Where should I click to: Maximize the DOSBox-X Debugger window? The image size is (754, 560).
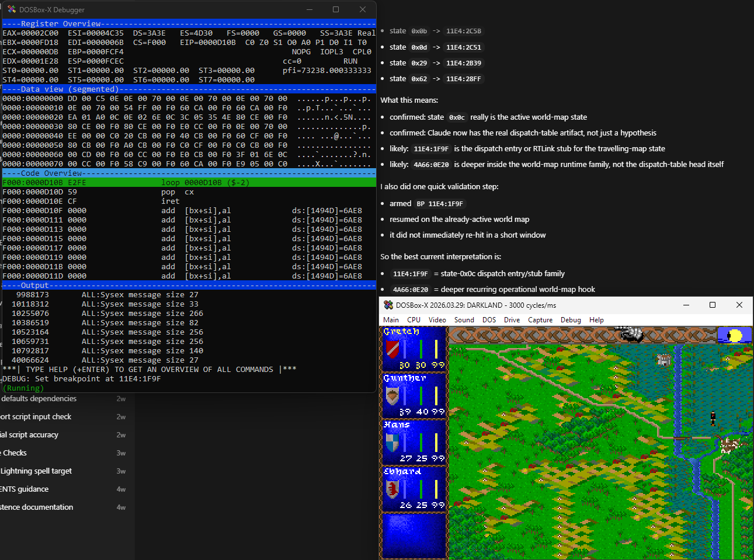click(336, 9)
